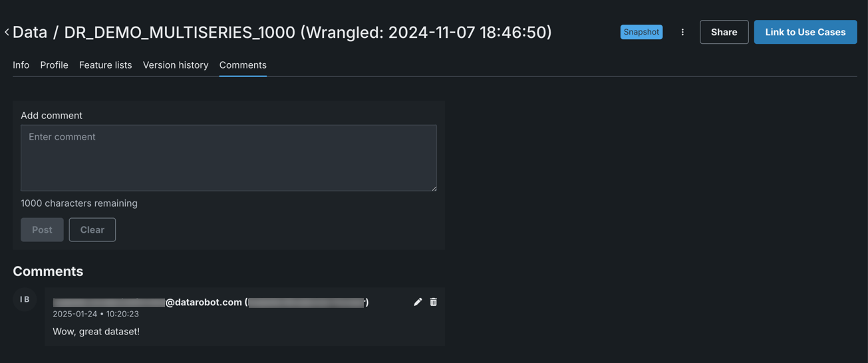Viewport: 868px width, 363px height.
Task: View the Version history tab
Action: point(176,65)
